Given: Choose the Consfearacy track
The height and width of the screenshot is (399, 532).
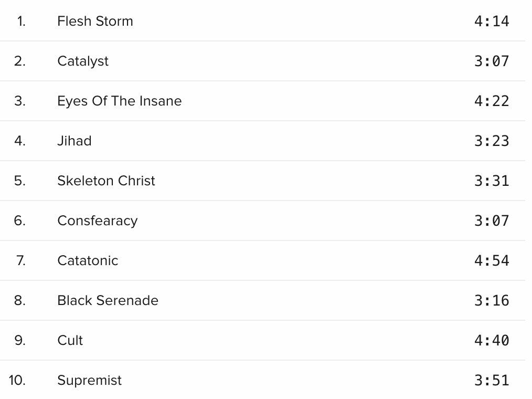Looking at the screenshot, I should (98, 220).
